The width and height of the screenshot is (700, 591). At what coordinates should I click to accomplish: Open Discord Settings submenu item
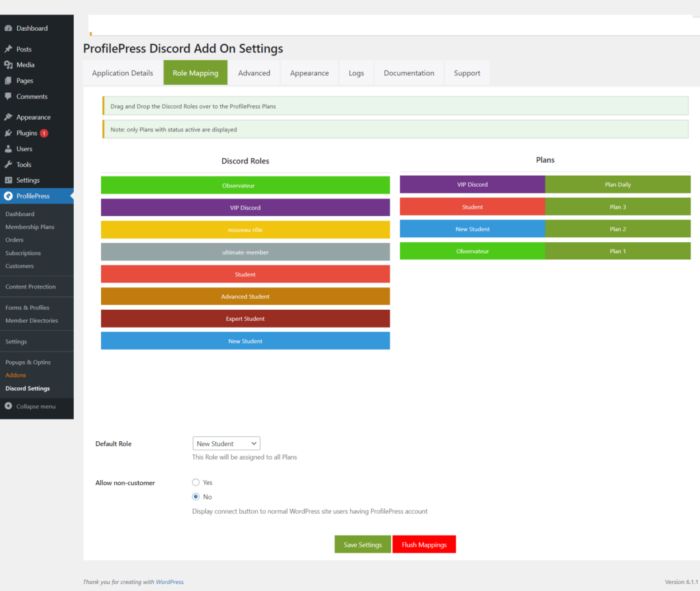click(27, 389)
